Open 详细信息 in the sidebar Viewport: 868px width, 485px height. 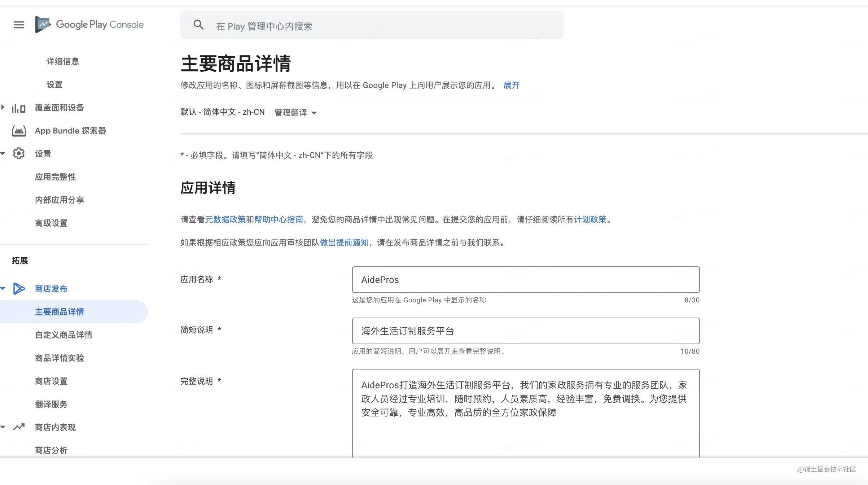tap(63, 62)
